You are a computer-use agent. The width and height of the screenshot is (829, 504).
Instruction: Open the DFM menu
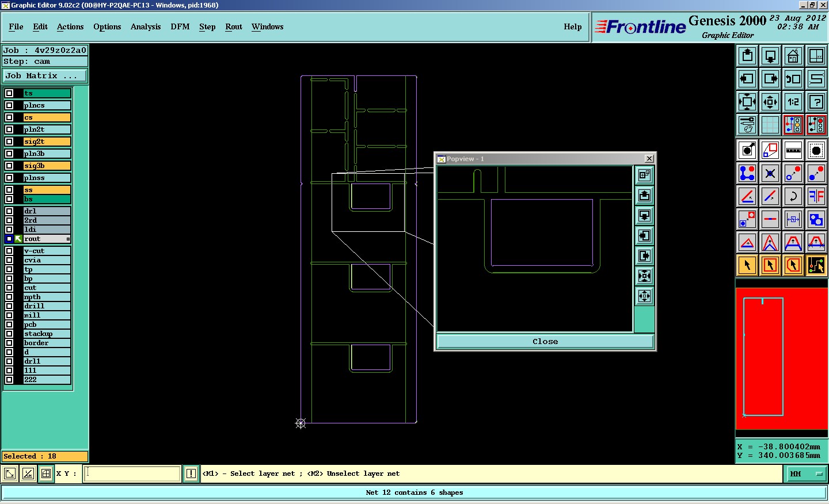click(180, 26)
